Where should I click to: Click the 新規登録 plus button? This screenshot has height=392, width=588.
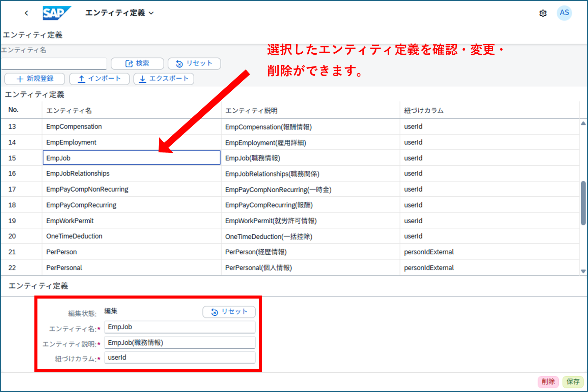click(35, 79)
